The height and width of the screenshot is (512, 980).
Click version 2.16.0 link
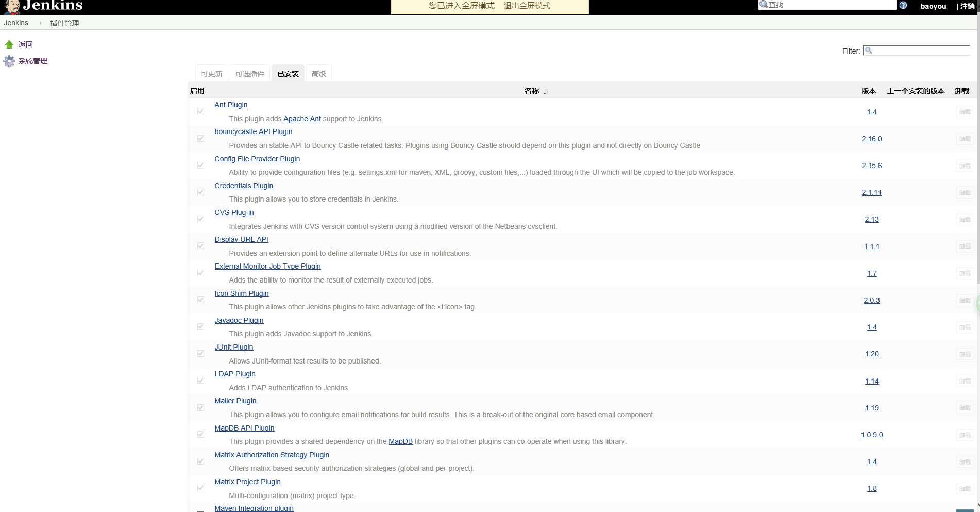871,139
